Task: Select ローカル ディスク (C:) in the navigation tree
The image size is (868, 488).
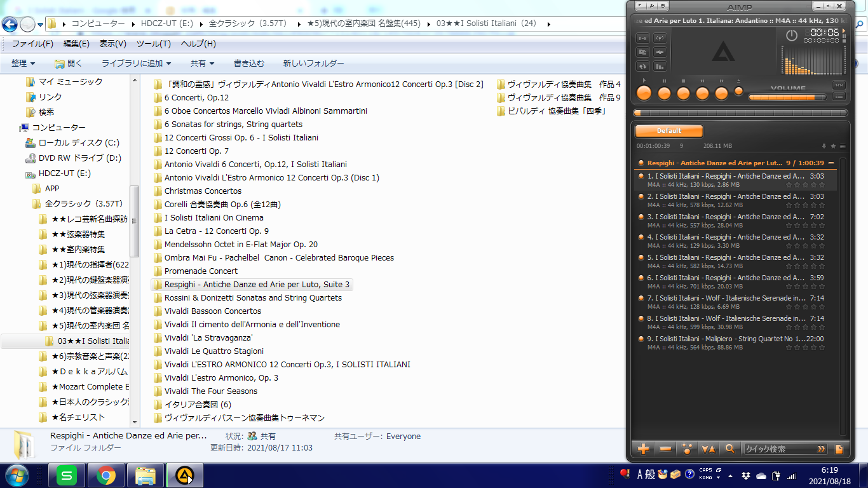Action: [x=72, y=143]
